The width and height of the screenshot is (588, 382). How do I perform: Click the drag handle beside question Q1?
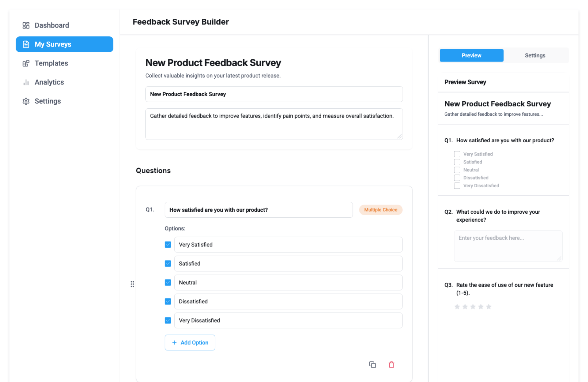pos(132,284)
